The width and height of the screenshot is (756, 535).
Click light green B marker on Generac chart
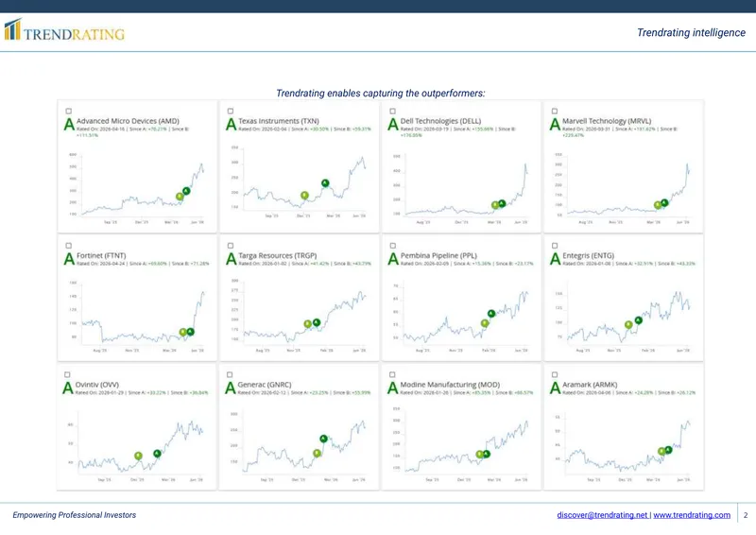pyautogui.click(x=317, y=453)
